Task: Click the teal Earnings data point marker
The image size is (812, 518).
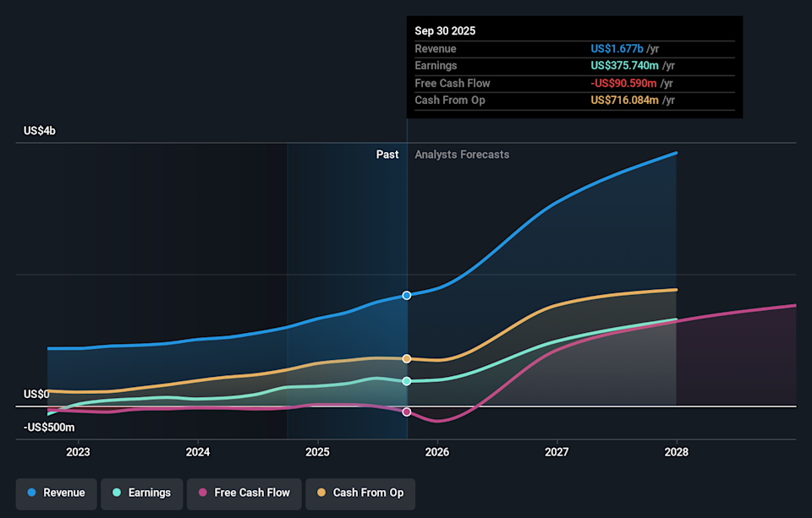Action: pos(407,381)
